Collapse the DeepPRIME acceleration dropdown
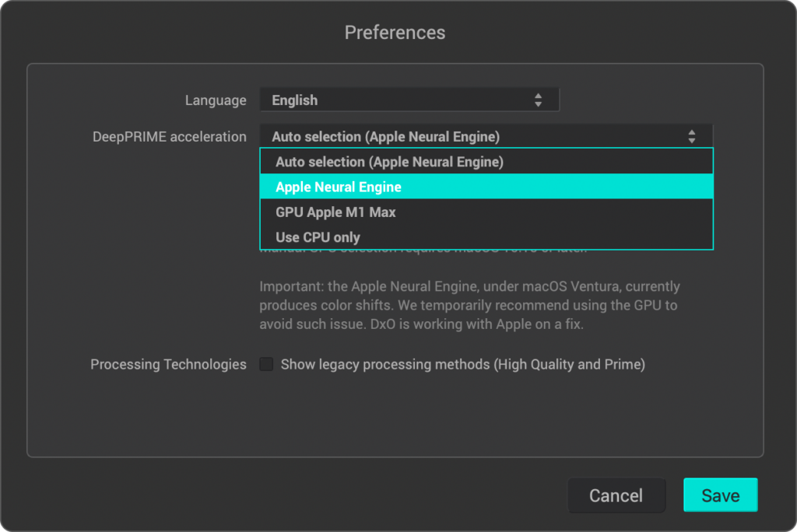 pos(486,136)
